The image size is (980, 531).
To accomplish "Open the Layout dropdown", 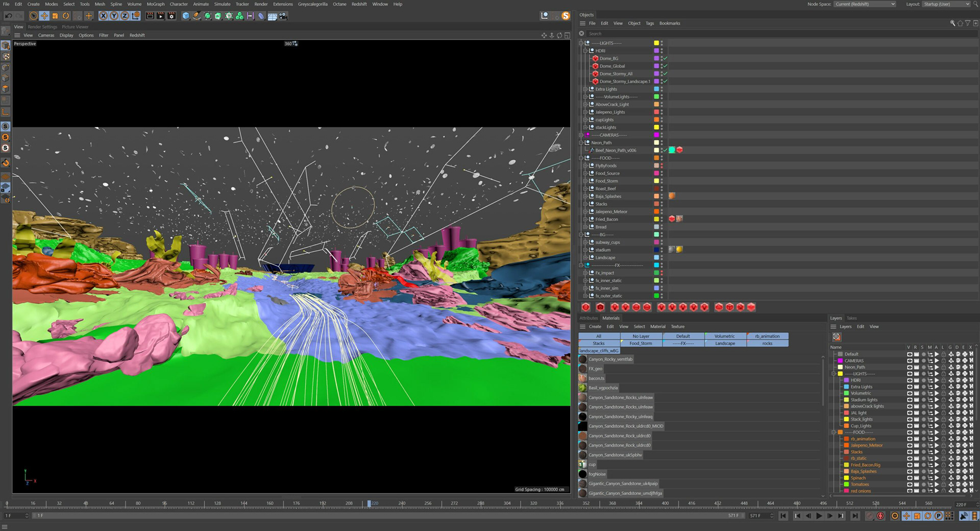I will 946,4.
